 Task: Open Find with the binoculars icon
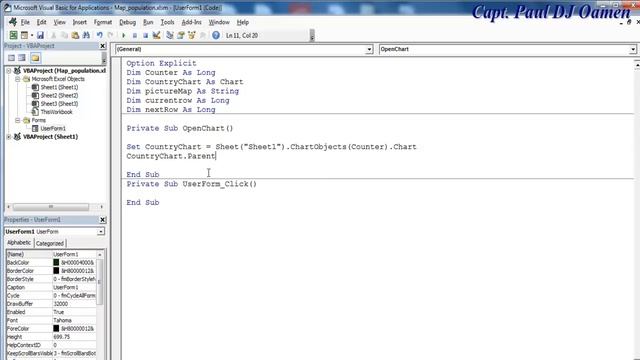86,36
